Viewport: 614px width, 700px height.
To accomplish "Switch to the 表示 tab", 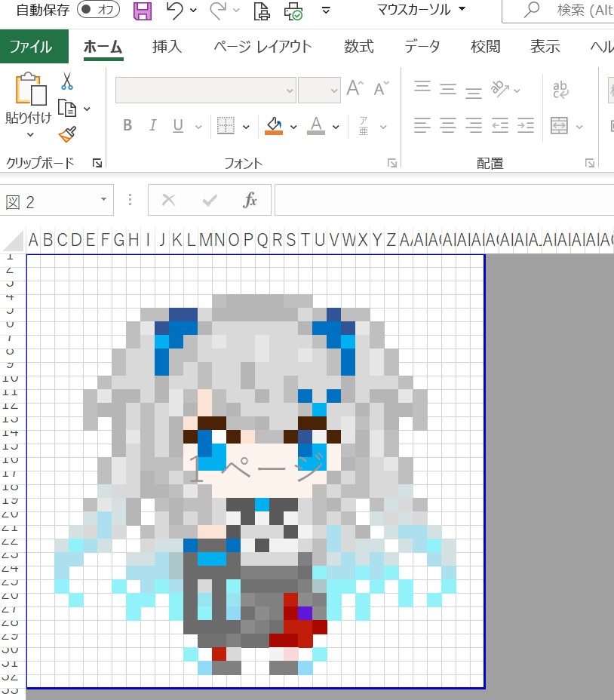I will [545, 47].
